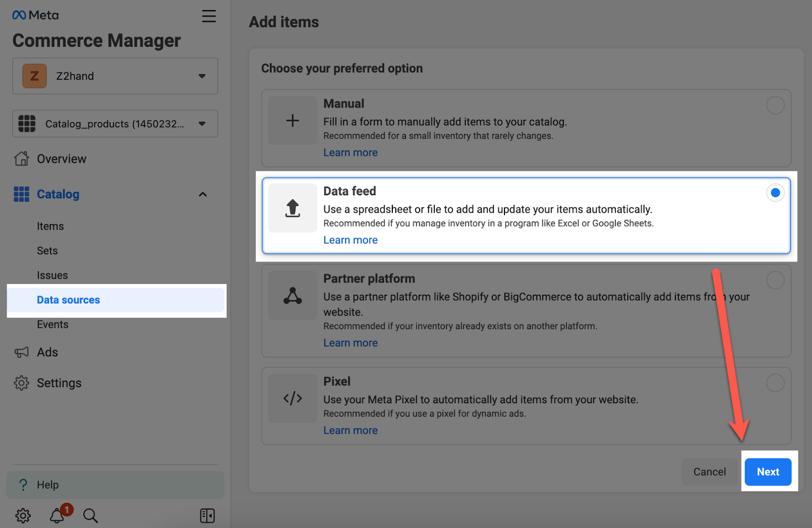Collapse the Catalog section chevron
This screenshot has width=812, height=528.
point(202,194)
